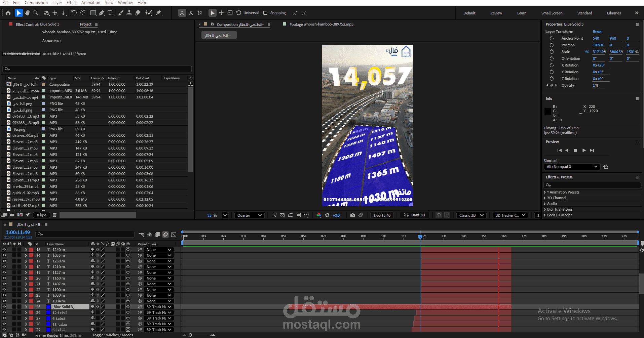
Task: Select the Pen tool
Action: pyautogui.click(x=102, y=13)
